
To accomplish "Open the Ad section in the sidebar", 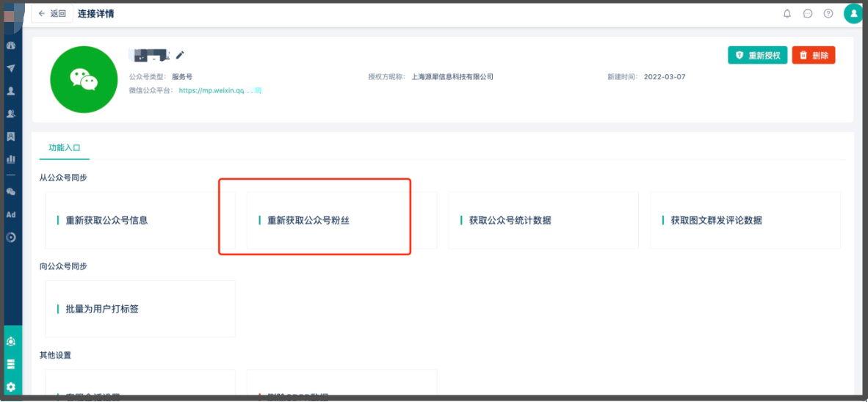I will (10, 214).
